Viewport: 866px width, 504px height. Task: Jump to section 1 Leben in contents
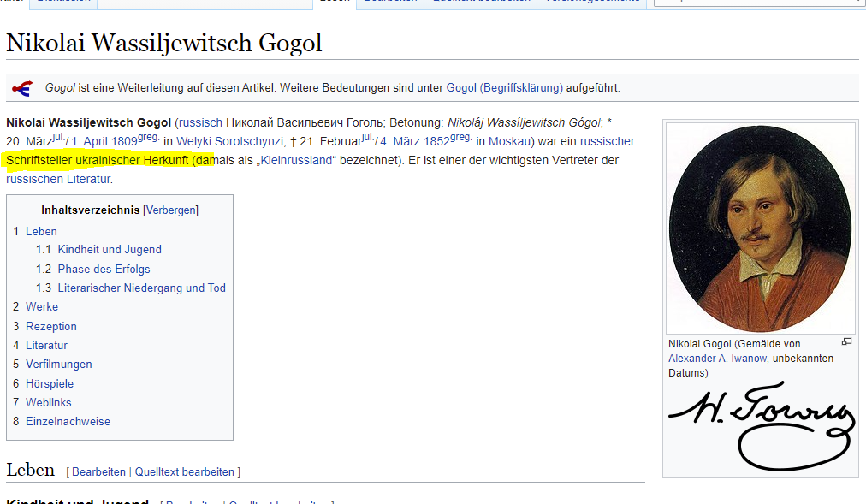pos(41,231)
